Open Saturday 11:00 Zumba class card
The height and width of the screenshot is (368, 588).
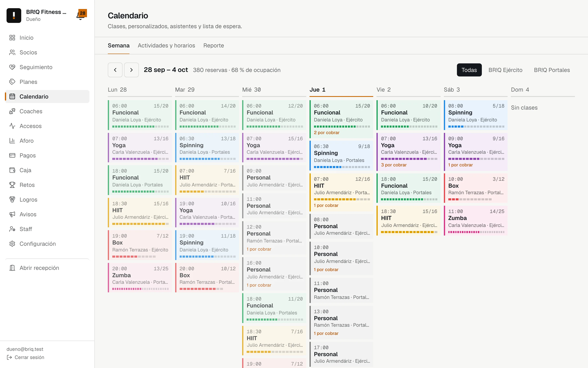point(476,221)
